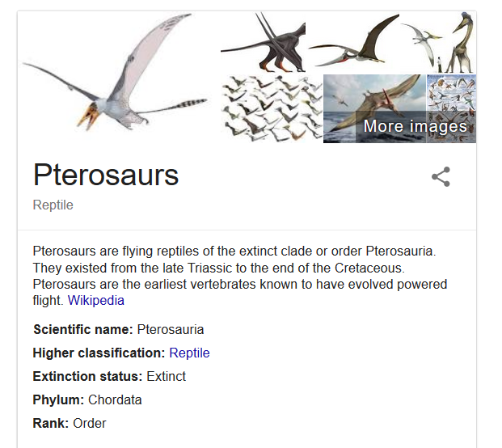Click the Chordata phylum value
This screenshot has width=502, height=448.
[115, 399]
